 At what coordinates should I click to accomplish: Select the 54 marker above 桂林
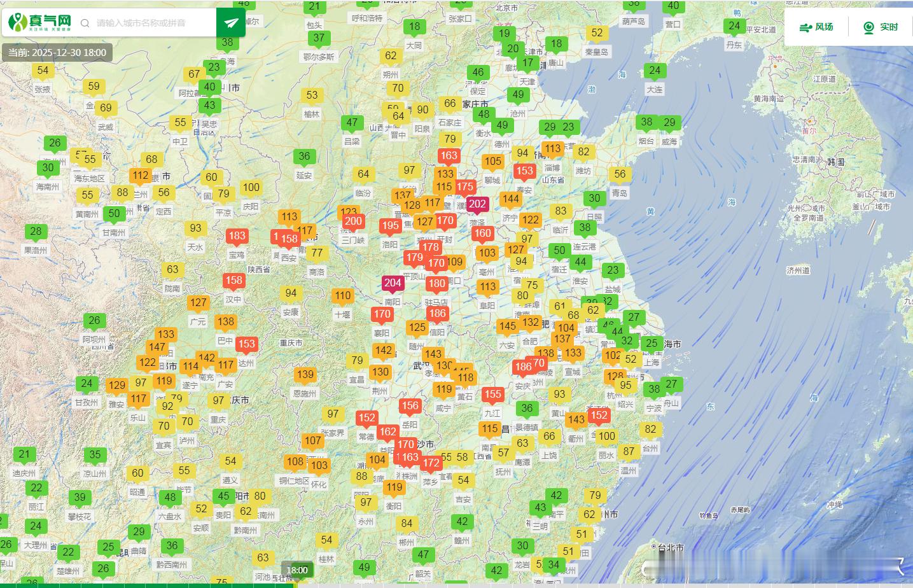(326, 540)
